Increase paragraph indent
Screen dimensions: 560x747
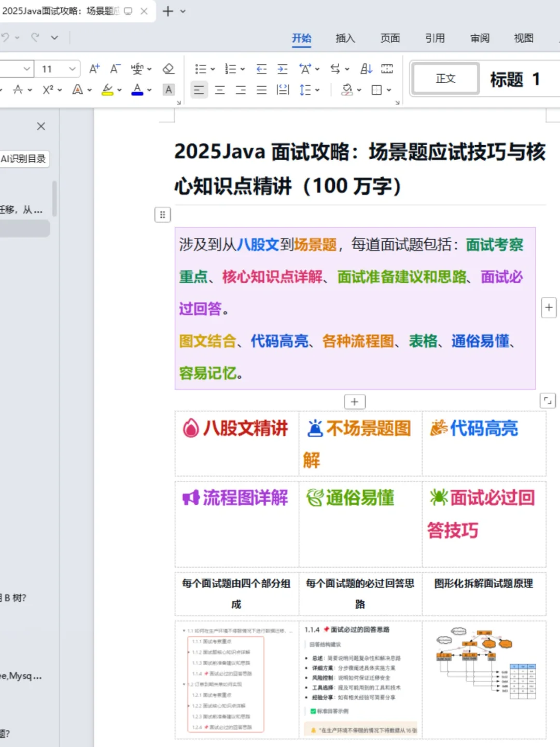click(x=283, y=68)
